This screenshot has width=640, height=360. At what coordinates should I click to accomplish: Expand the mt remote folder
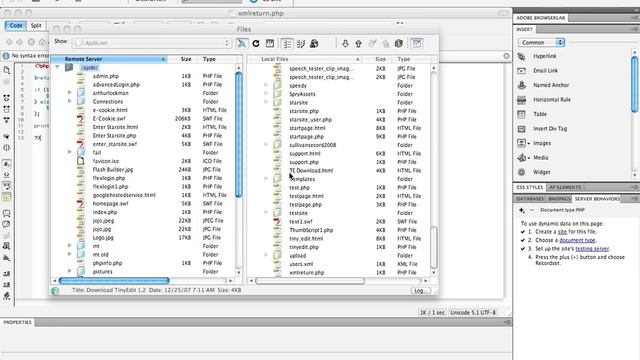[x=70, y=246]
